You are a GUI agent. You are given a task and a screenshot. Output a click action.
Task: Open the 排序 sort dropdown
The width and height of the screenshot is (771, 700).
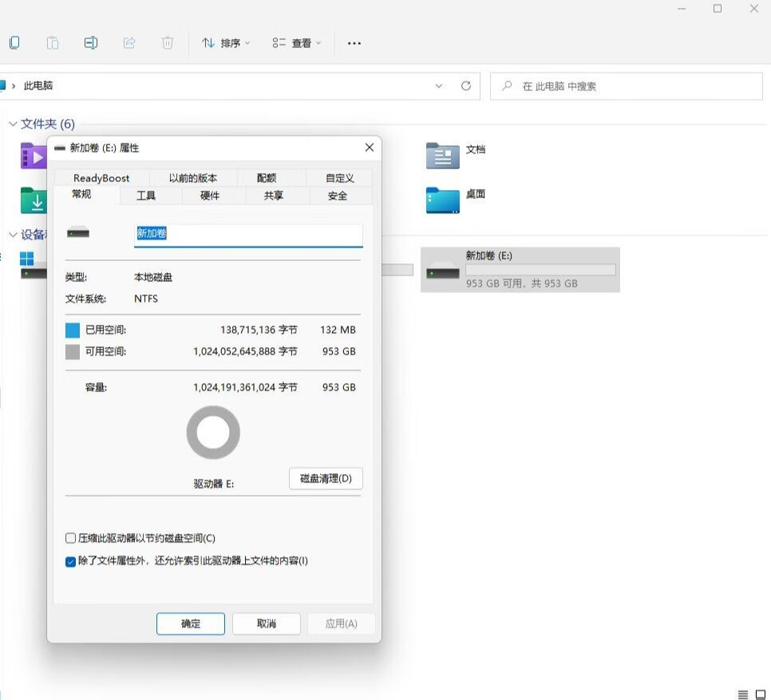[x=226, y=42]
